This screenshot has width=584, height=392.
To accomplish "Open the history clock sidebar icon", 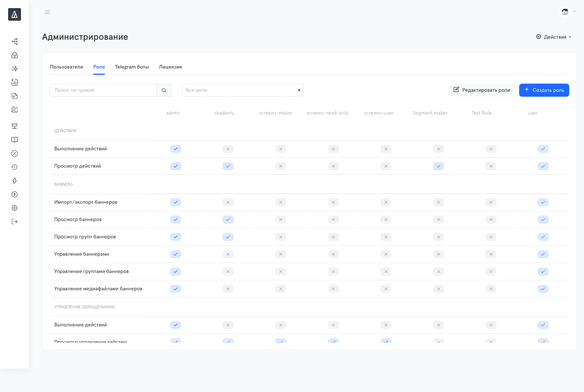I will tap(14, 167).
